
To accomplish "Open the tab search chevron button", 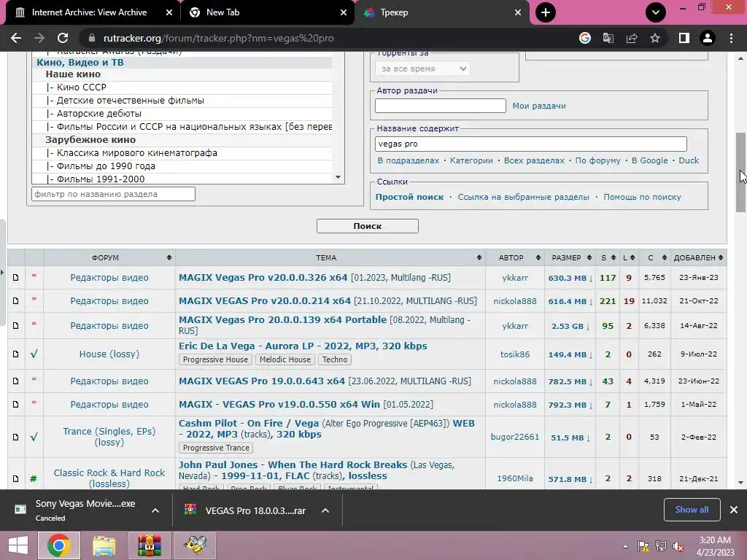I will 656,12.
